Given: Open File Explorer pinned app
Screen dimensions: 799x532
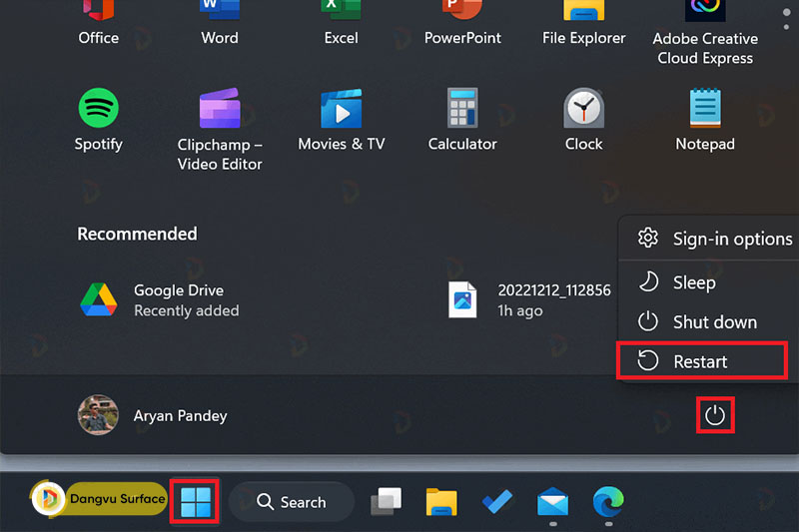Looking at the screenshot, I should pyautogui.click(x=584, y=23).
